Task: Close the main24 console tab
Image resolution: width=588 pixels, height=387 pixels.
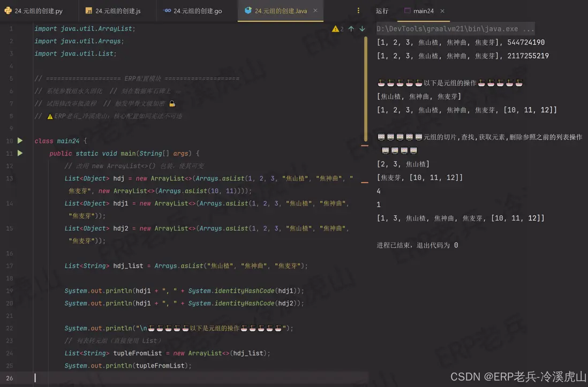Action: pyautogui.click(x=442, y=10)
